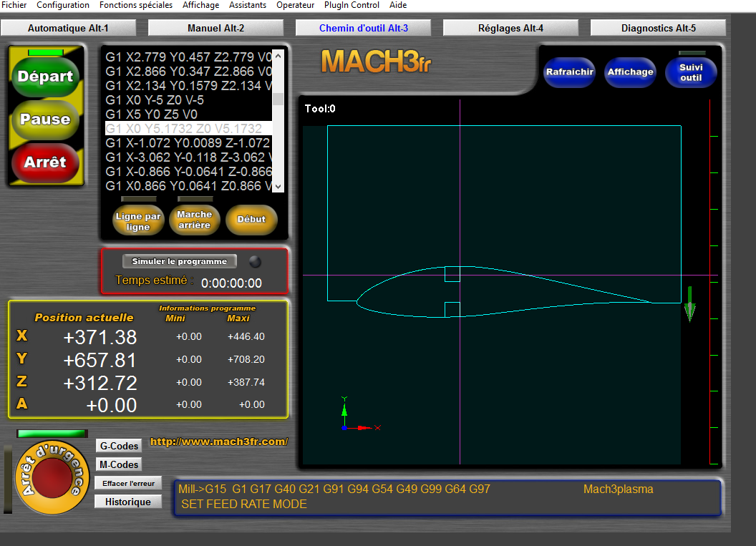This screenshot has height=546, width=756.
Task: Click the green down arrow in toolpath view
Action: click(689, 304)
